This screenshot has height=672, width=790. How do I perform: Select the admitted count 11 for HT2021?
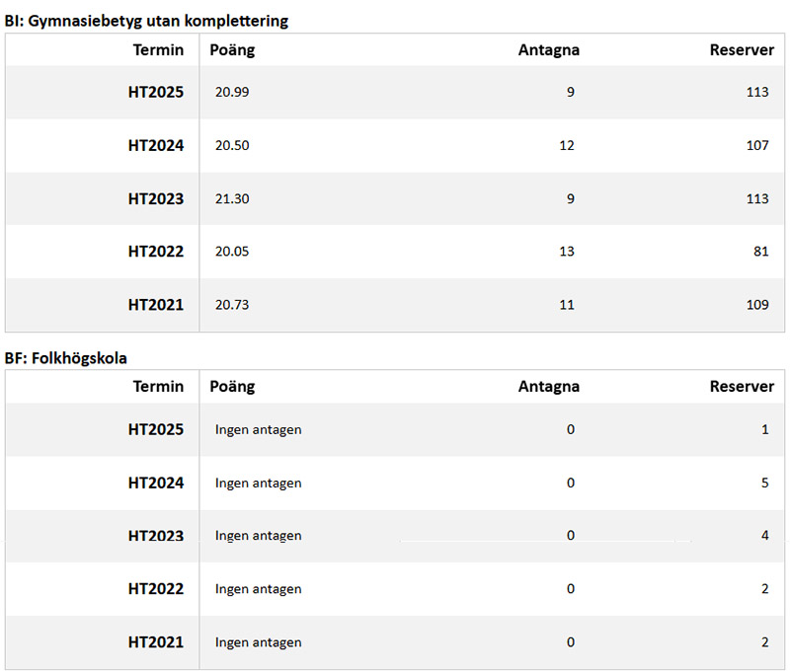point(566,305)
